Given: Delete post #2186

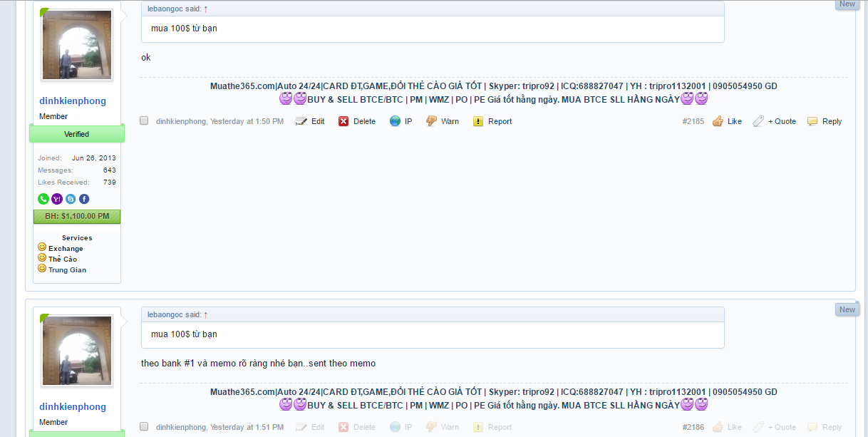Looking at the screenshot, I should point(357,427).
